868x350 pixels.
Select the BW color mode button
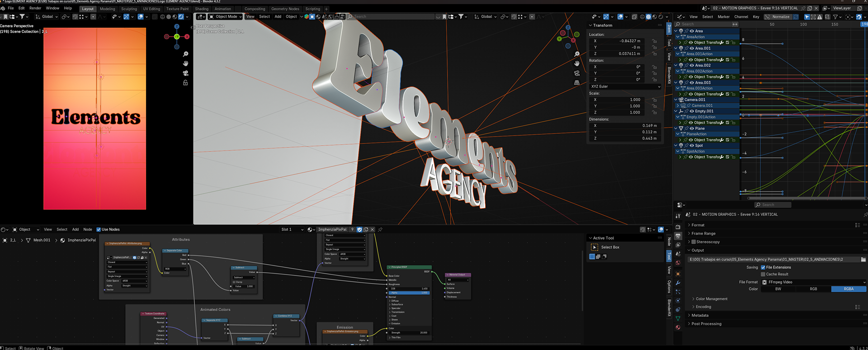pyautogui.click(x=778, y=289)
